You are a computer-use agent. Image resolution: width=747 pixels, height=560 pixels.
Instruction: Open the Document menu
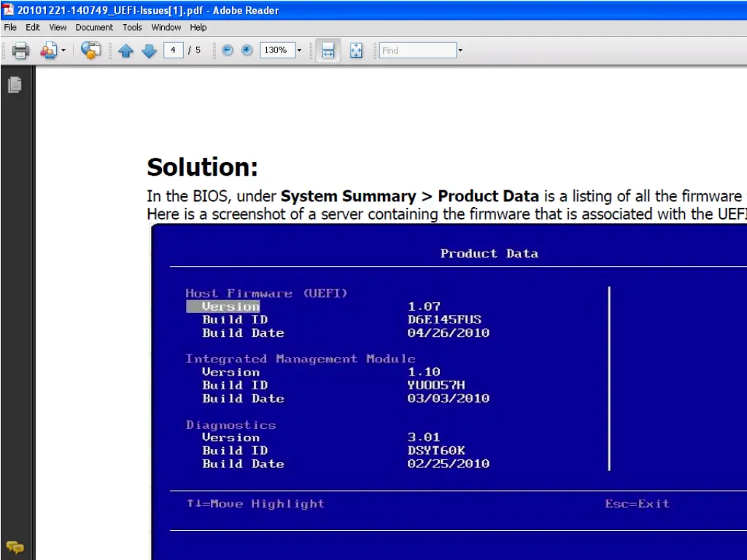(x=94, y=28)
